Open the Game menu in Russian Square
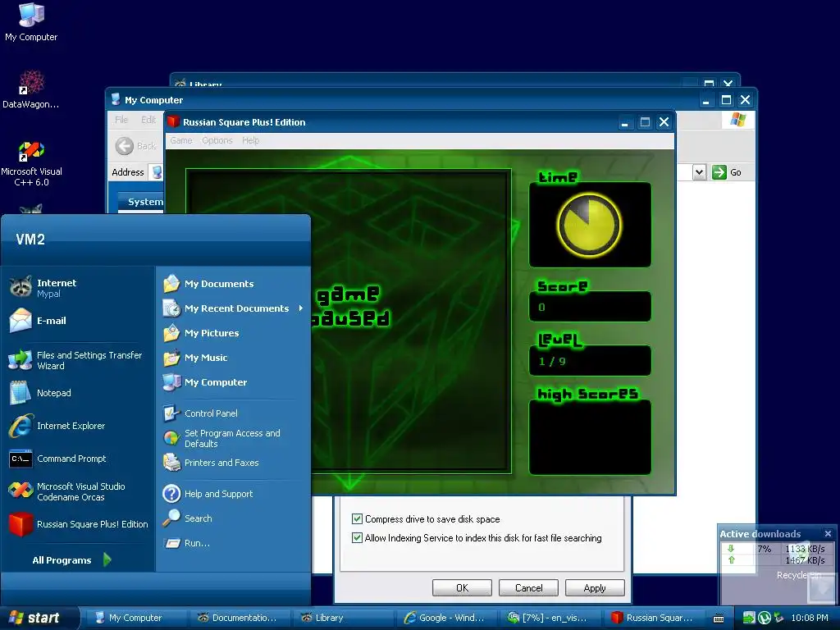Screen dimensions: 840x630 pos(181,140)
